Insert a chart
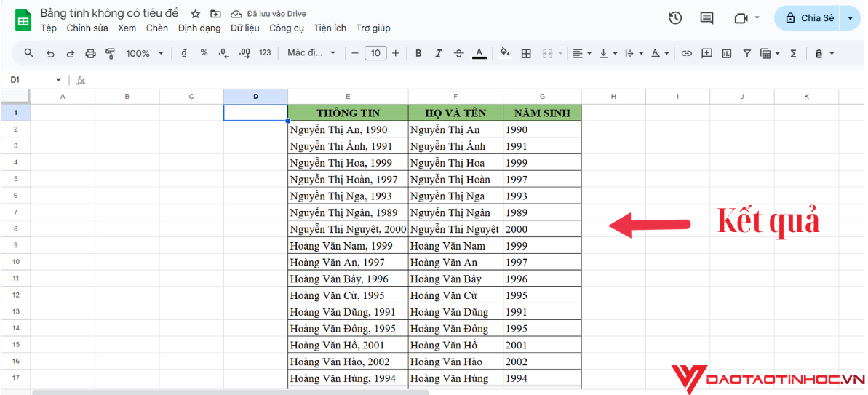The width and height of the screenshot is (868, 395). [x=727, y=53]
